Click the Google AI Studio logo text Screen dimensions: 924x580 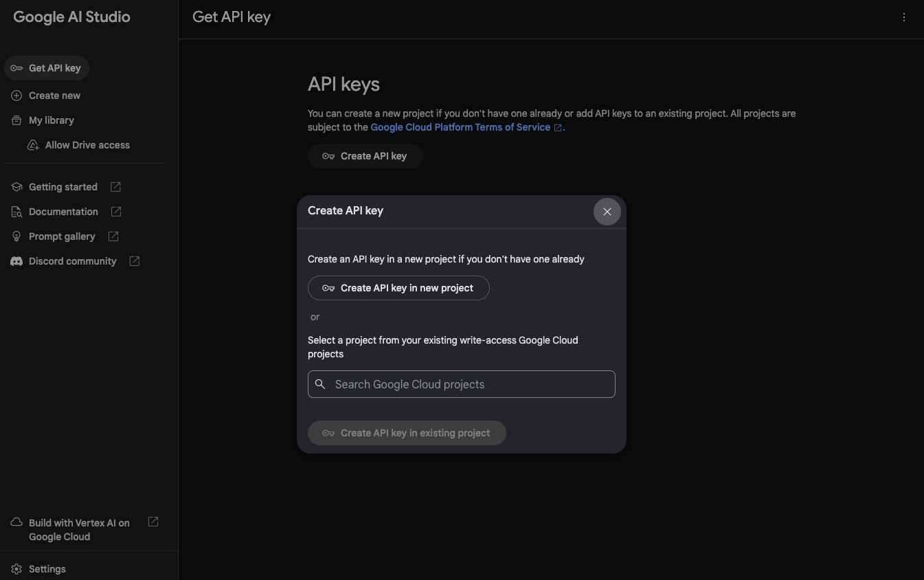[x=71, y=17]
